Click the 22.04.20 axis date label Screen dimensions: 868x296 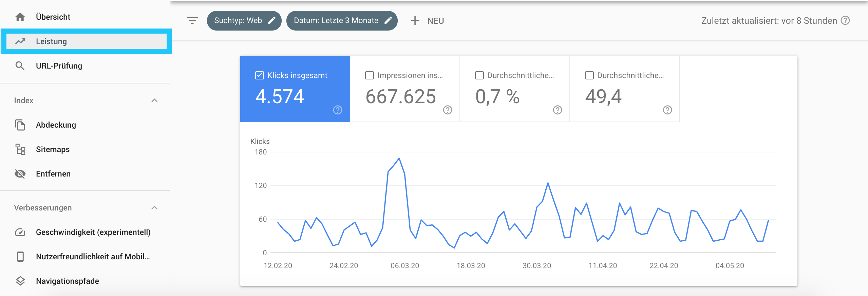coord(664,266)
